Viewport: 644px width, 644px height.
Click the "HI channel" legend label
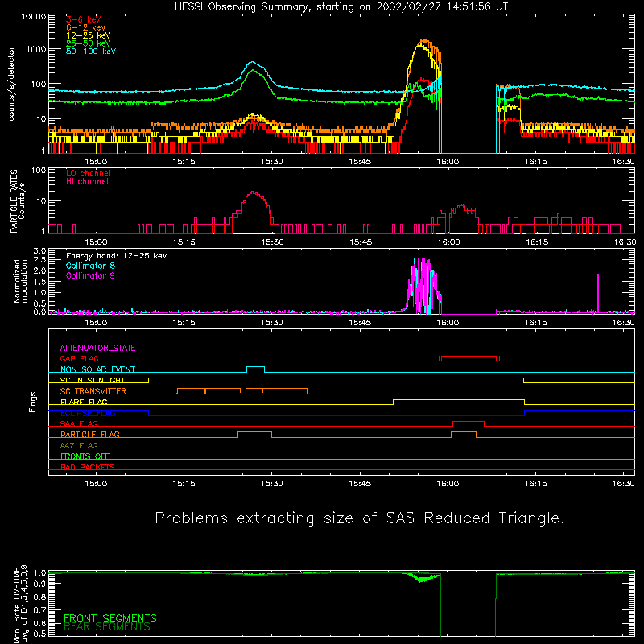(x=87, y=181)
